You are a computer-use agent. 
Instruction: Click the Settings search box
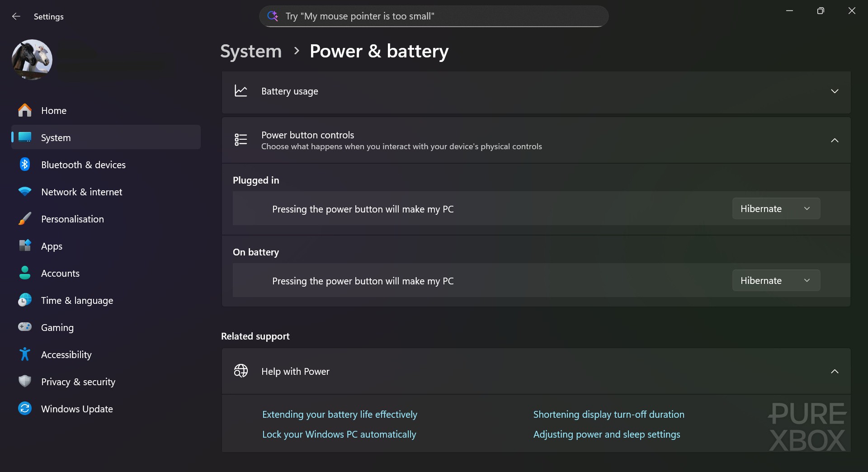(434, 16)
